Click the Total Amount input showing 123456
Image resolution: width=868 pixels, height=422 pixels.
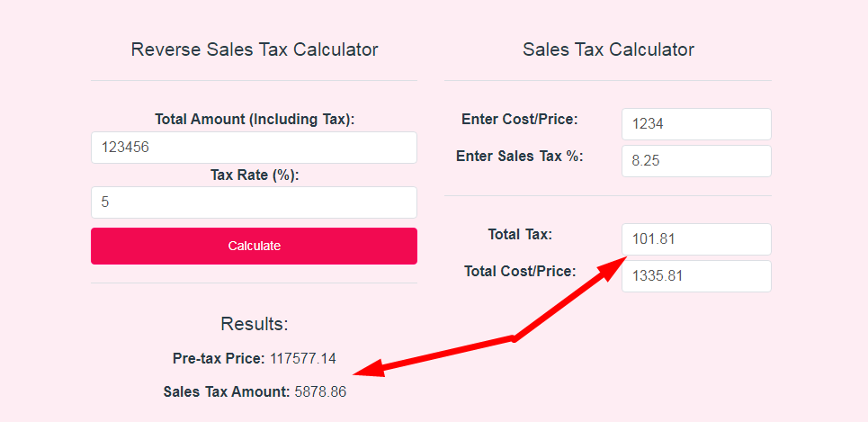[254, 148]
